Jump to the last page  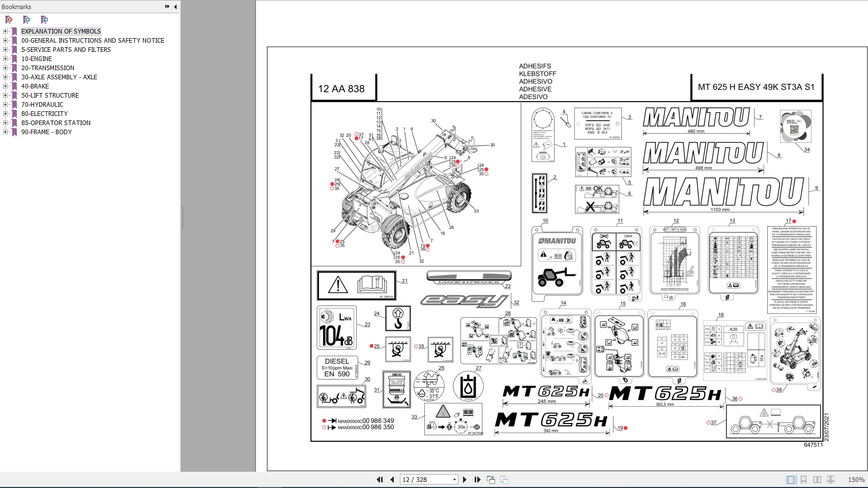[x=477, y=479]
